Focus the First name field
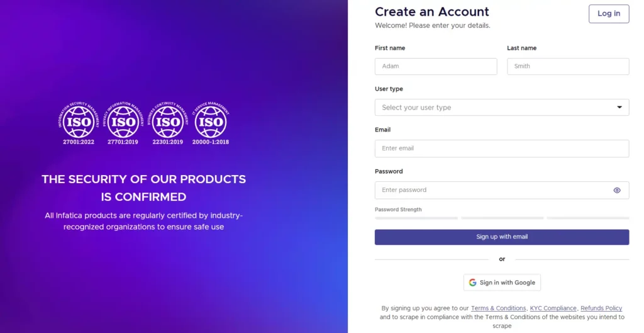Screen dimensions: 644x333 pos(436,67)
